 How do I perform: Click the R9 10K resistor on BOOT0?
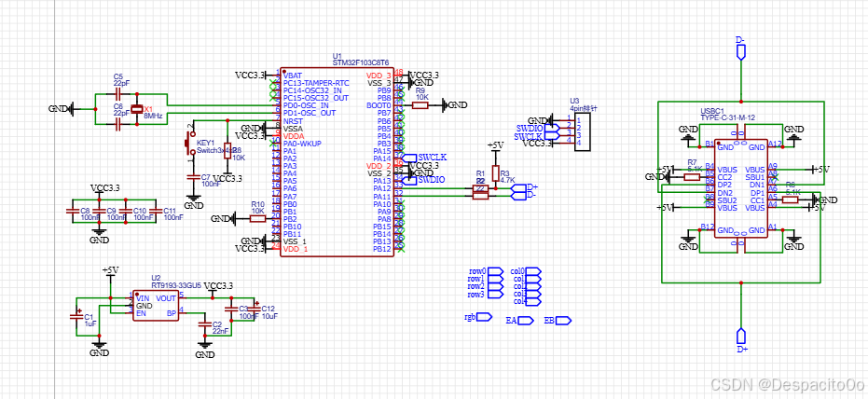[x=420, y=104]
